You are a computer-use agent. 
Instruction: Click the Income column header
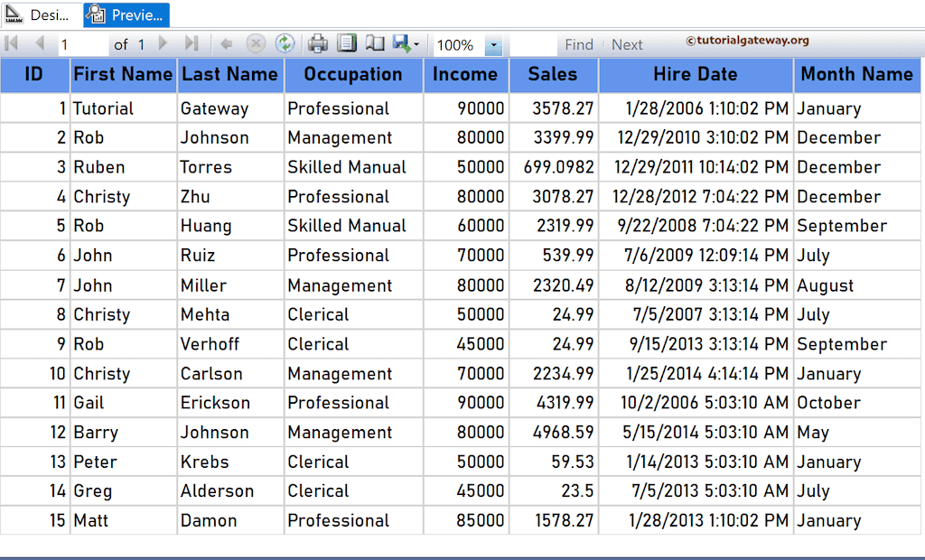tap(465, 75)
